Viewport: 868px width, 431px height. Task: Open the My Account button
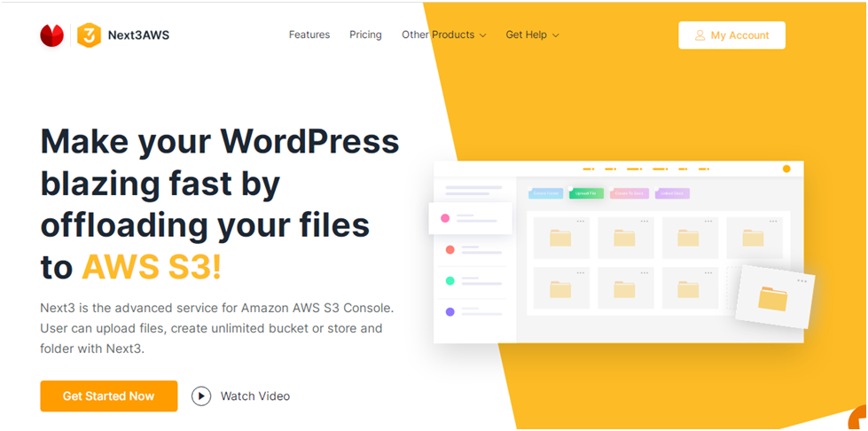click(731, 35)
